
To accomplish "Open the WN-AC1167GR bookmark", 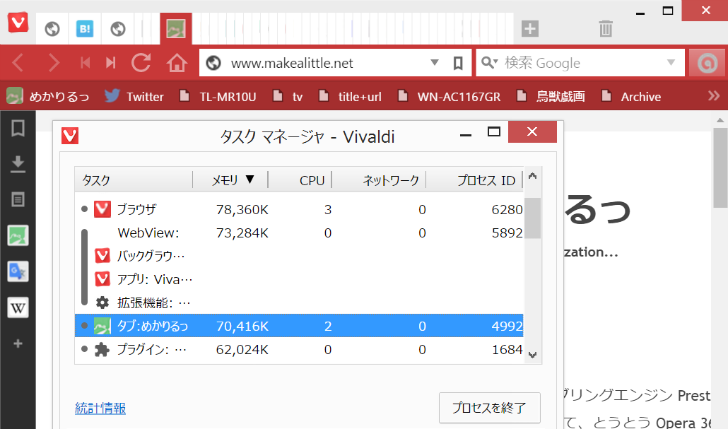I will [x=449, y=96].
